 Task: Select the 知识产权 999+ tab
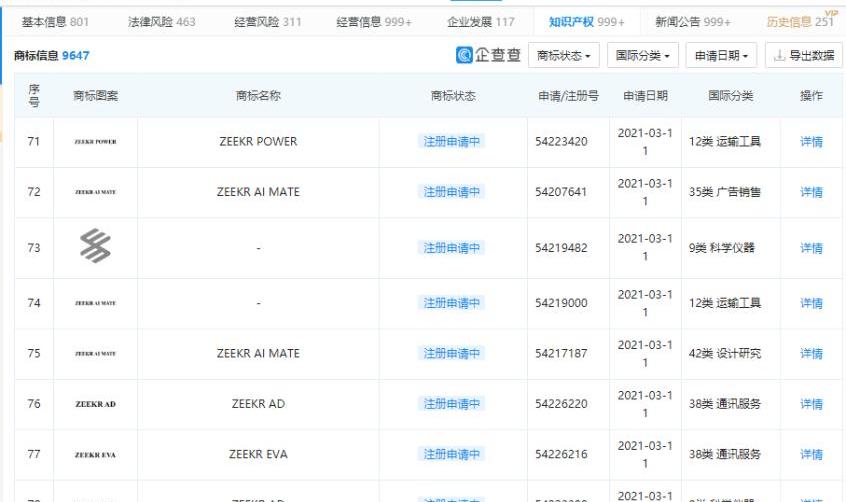586,22
